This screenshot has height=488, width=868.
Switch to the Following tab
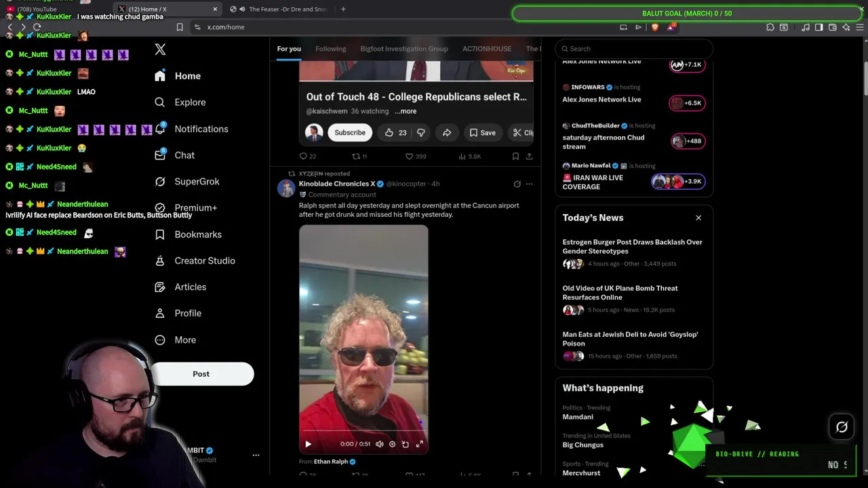pyautogui.click(x=330, y=49)
